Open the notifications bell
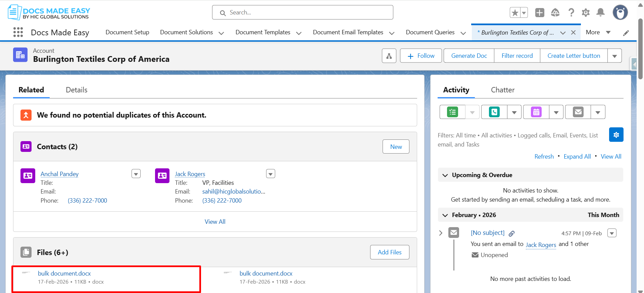The width and height of the screenshot is (644, 293). [600, 13]
